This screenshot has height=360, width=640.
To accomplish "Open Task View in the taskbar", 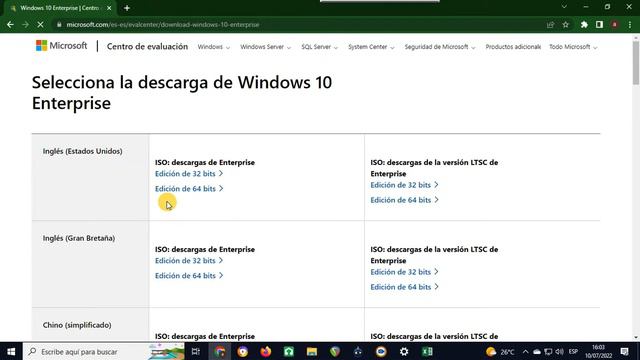I will click(x=196, y=351).
